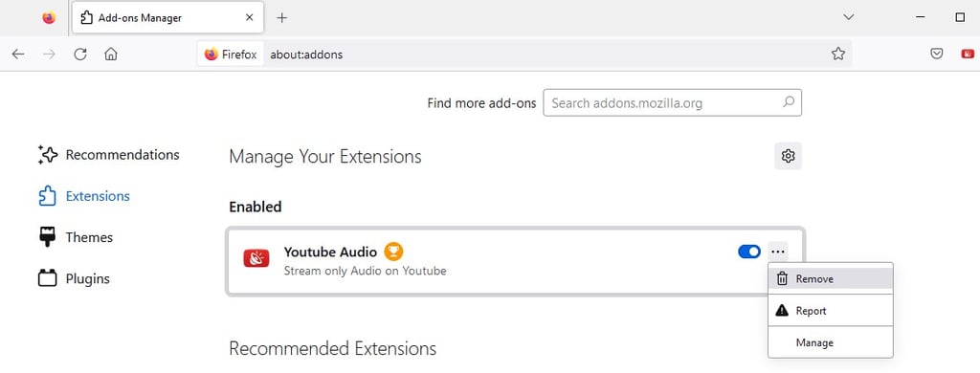Open the gear tools menu for all add-ons
Screen dimensions: 980x373
pos(789,156)
